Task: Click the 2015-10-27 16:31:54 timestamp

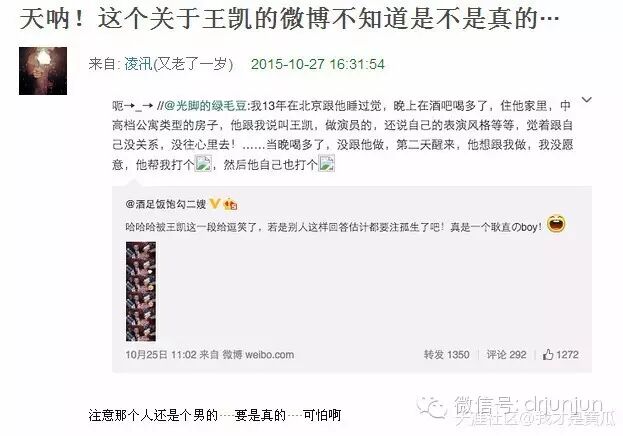Action: click(x=317, y=64)
